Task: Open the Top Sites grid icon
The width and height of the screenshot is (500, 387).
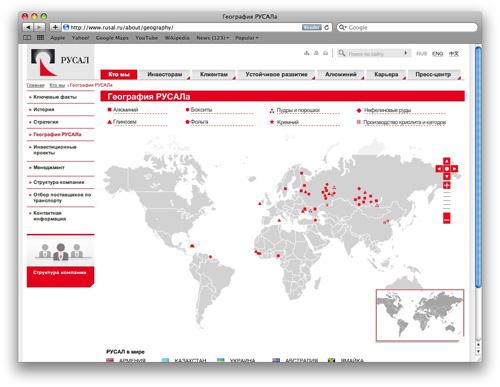Action: pyautogui.click(x=40, y=38)
